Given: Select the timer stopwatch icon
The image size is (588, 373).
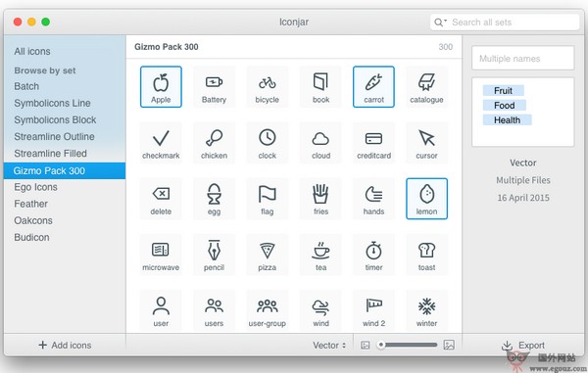Looking at the screenshot, I should pos(373,255).
